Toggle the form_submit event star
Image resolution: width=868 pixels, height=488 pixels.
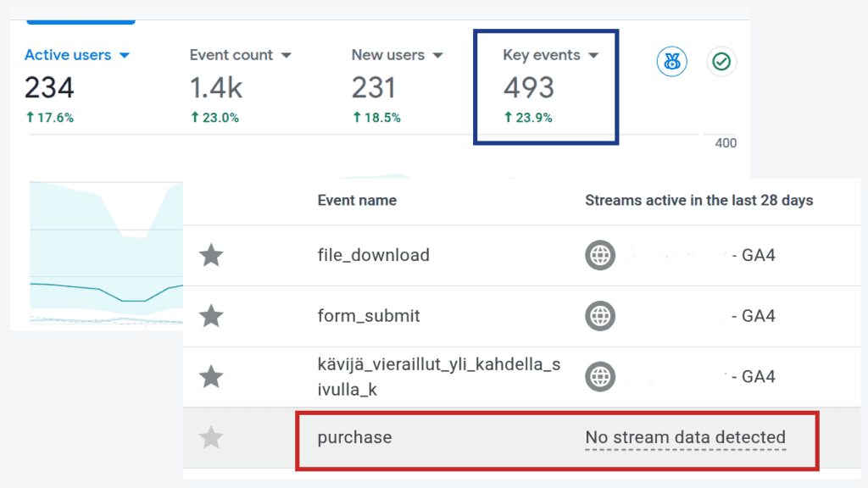coord(211,315)
